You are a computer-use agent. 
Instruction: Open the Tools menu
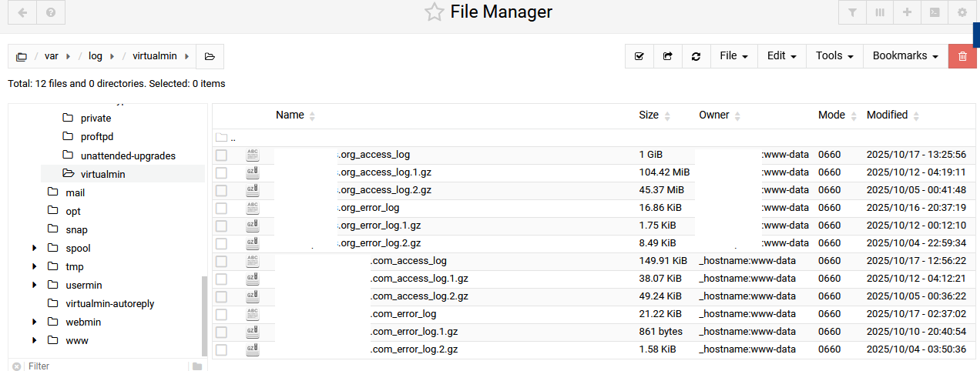[834, 56]
